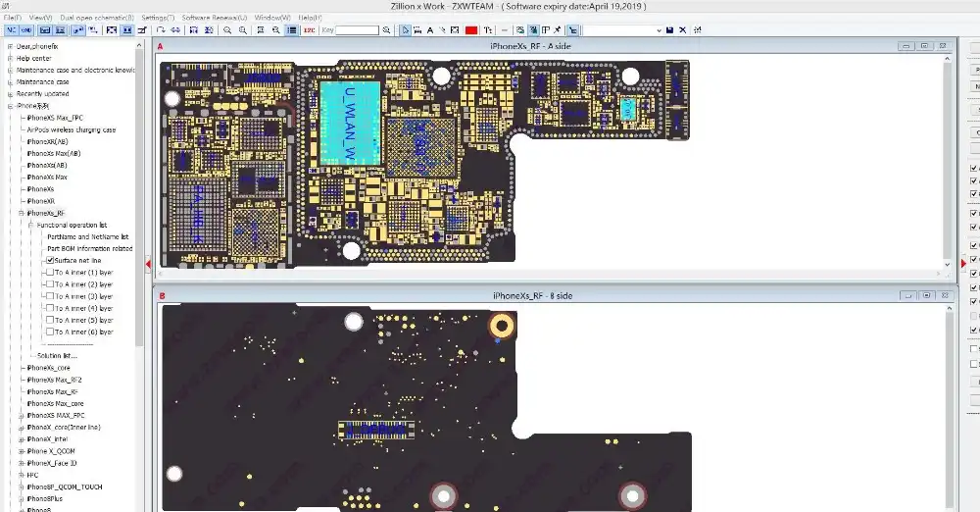Select iPhoneXS Max_FPC in the tree
The width and height of the screenshot is (980, 512).
[x=55, y=118]
